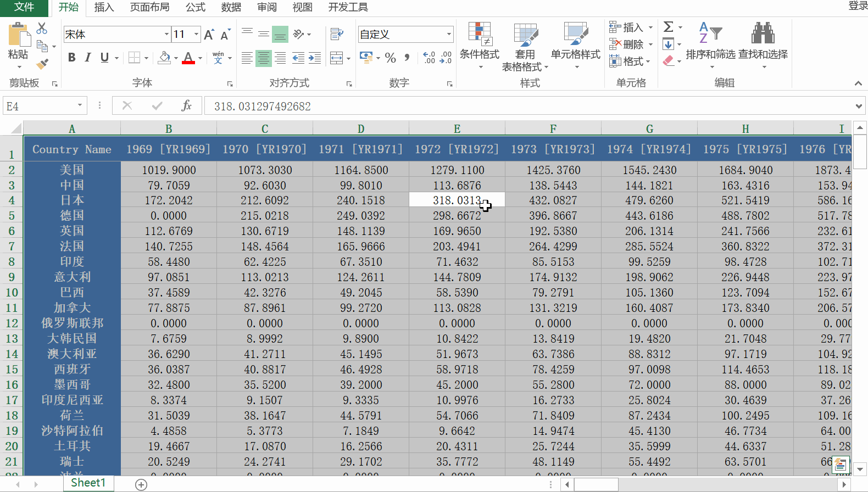Click the Insert Function fx icon
The height and width of the screenshot is (492, 868).
[x=186, y=105]
